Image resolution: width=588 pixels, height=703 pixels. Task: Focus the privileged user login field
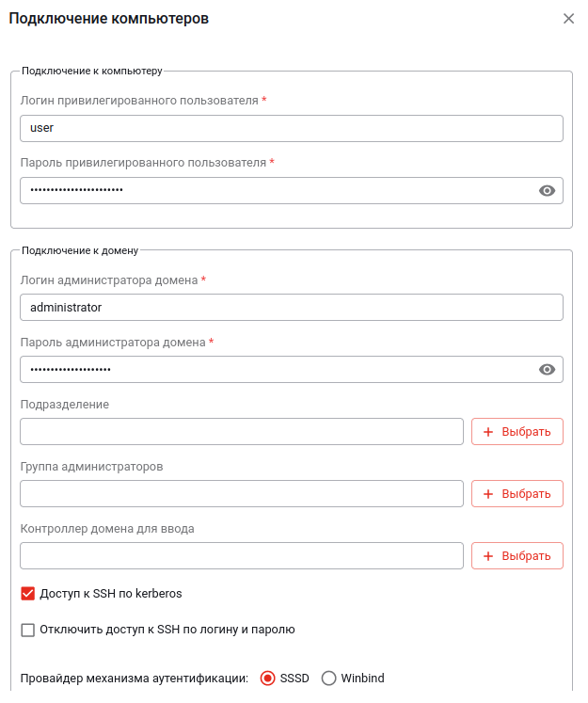[x=291, y=128]
